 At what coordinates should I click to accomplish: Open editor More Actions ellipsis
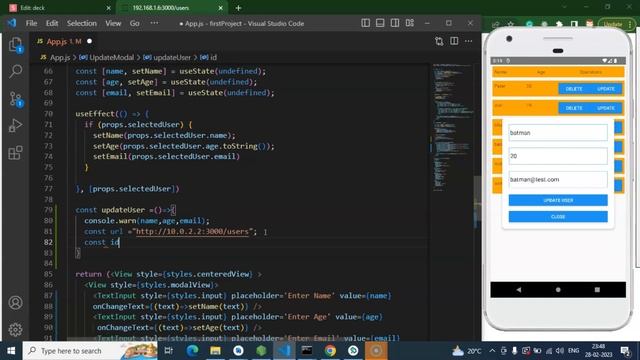469,41
